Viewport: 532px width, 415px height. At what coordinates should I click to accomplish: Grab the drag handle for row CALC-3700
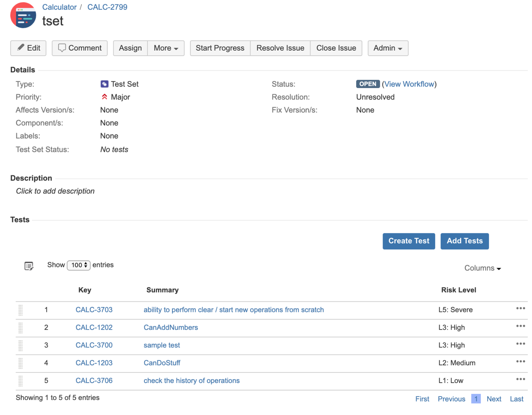[21, 346]
